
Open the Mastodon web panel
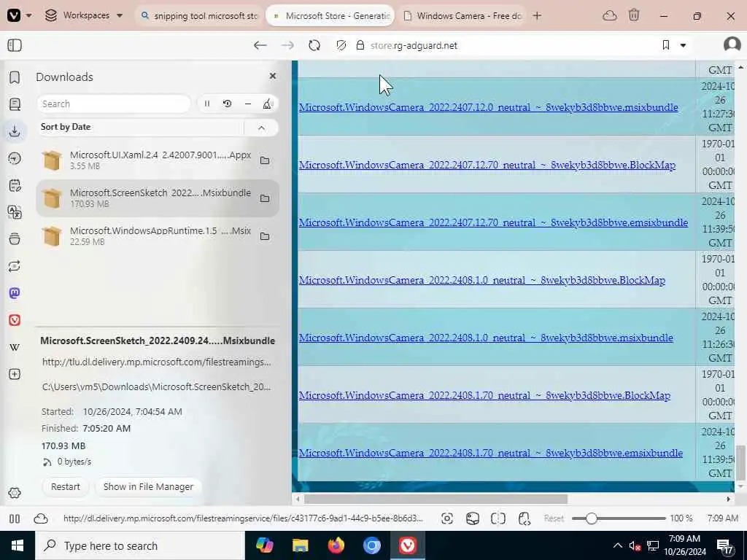[x=15, y=293]
